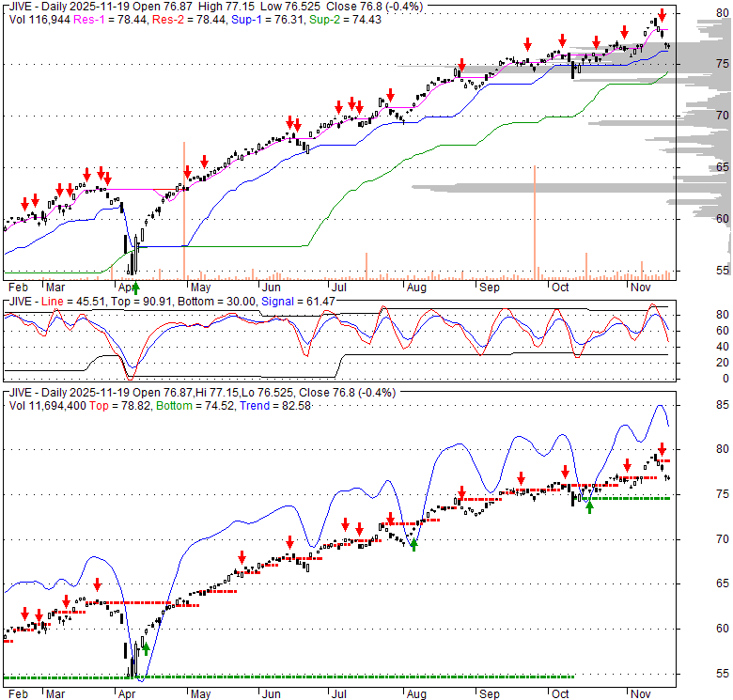Viewport: 733px width, 700px height.
Task: Click the Vol 116,944 label on the top chart
Action: (x=43, y=19)
